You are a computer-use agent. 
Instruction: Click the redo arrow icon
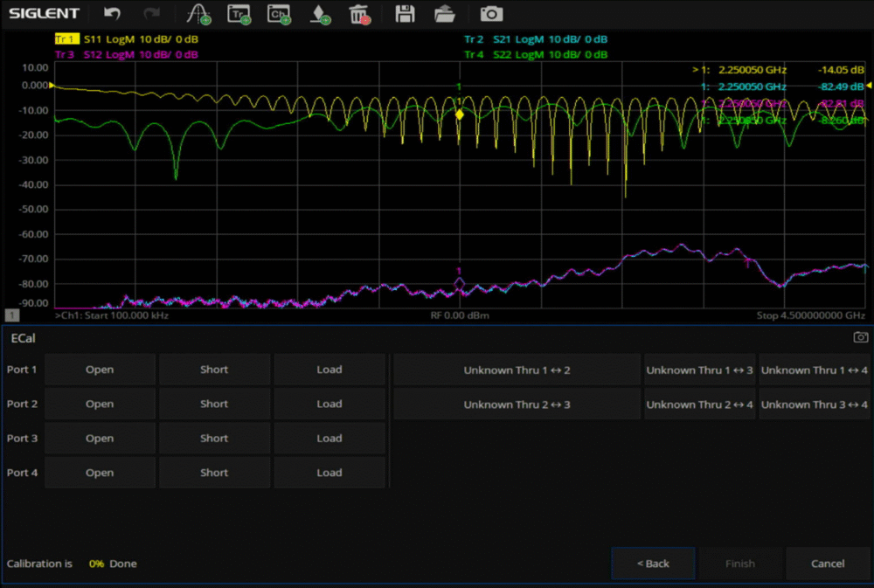click(152, 13)
